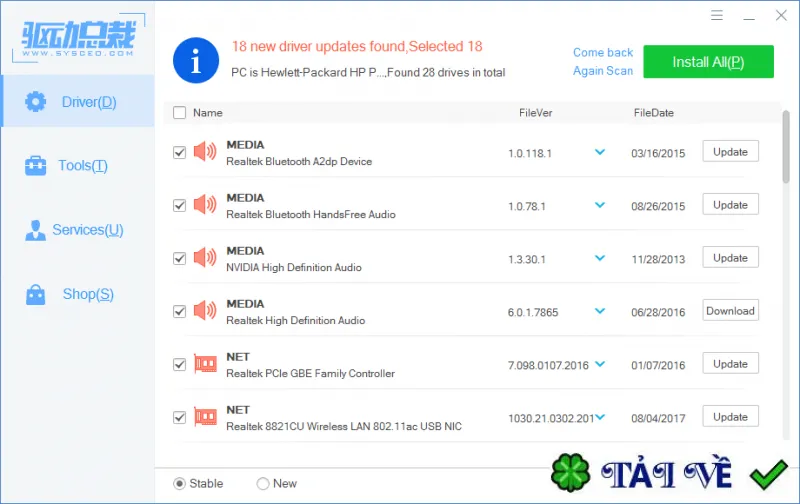The image size is (800, 504).
Task: Select the Stable radio option
Action: point(180,484)
